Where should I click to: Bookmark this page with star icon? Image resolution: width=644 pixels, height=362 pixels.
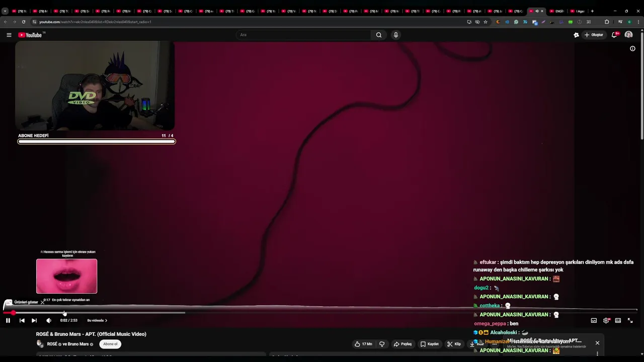point(486,22)
